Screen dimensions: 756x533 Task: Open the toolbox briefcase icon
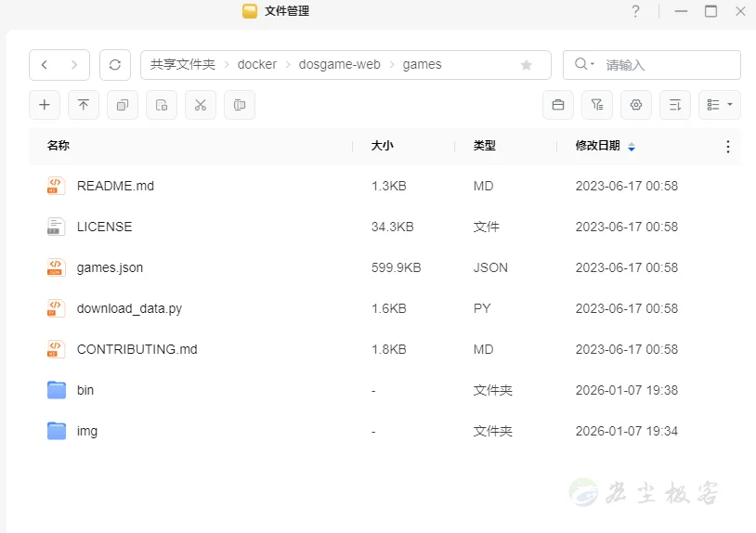click(558, 105)
